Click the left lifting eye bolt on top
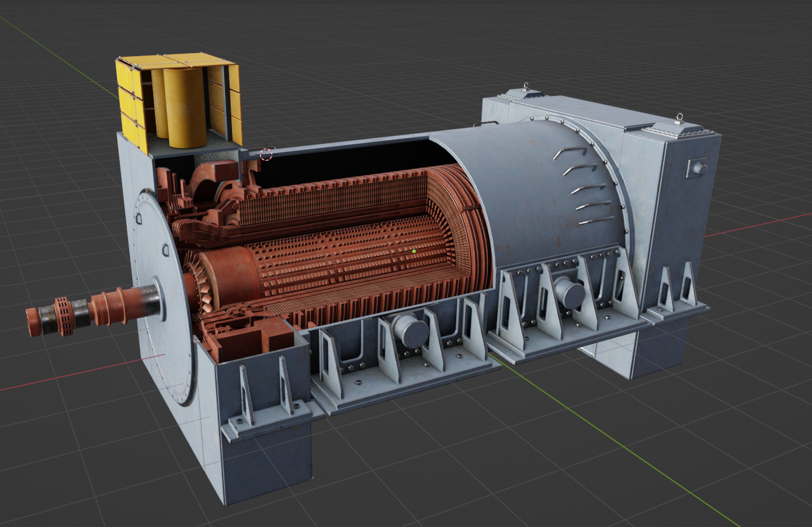The image size is (812, 527). [526, 88]
